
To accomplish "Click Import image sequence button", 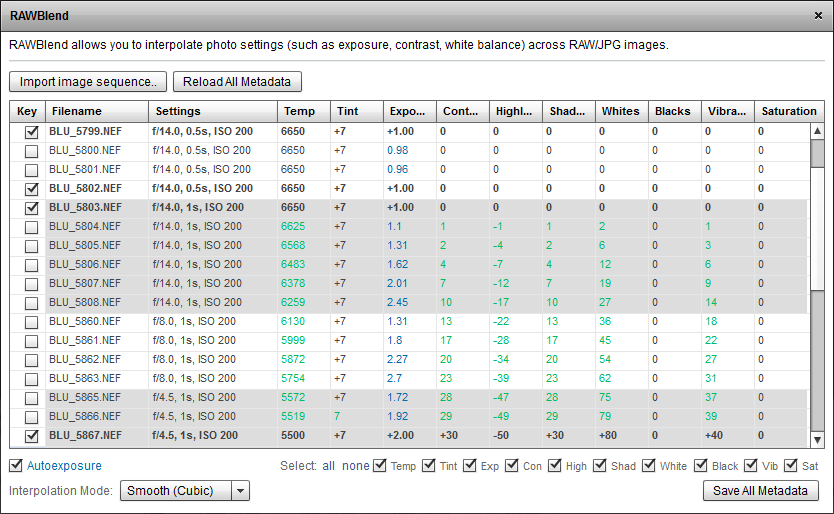I will tap(88, 81).
